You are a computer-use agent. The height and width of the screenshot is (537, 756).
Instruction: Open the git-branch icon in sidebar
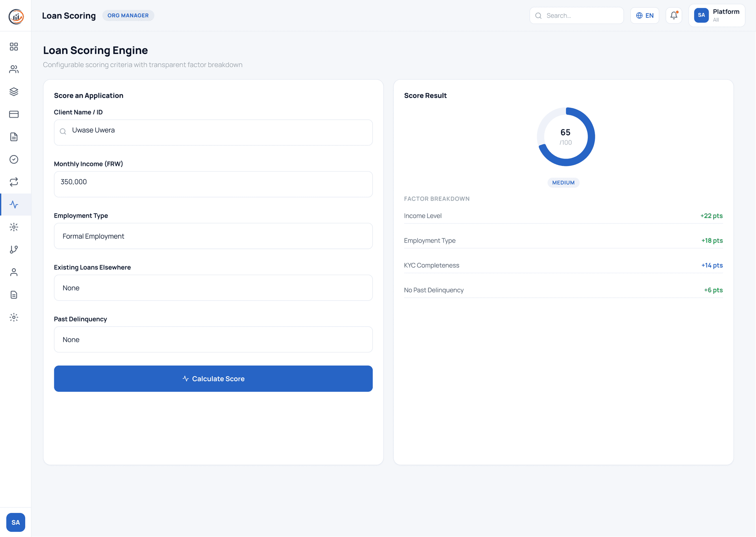pos(14,249)
